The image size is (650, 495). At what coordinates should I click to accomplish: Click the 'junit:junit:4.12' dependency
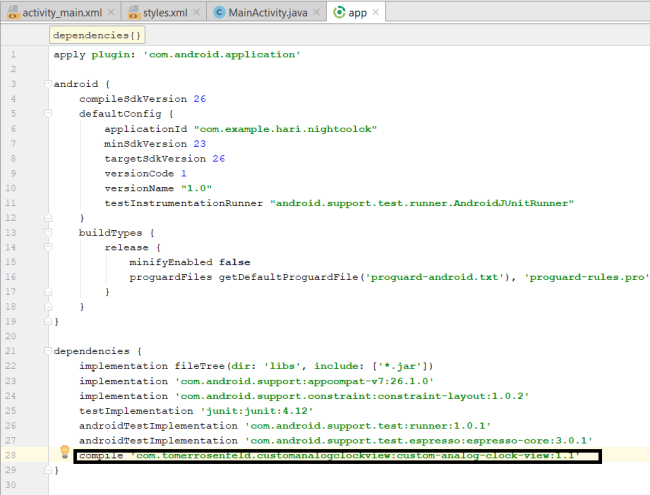(x=257, y=411)
